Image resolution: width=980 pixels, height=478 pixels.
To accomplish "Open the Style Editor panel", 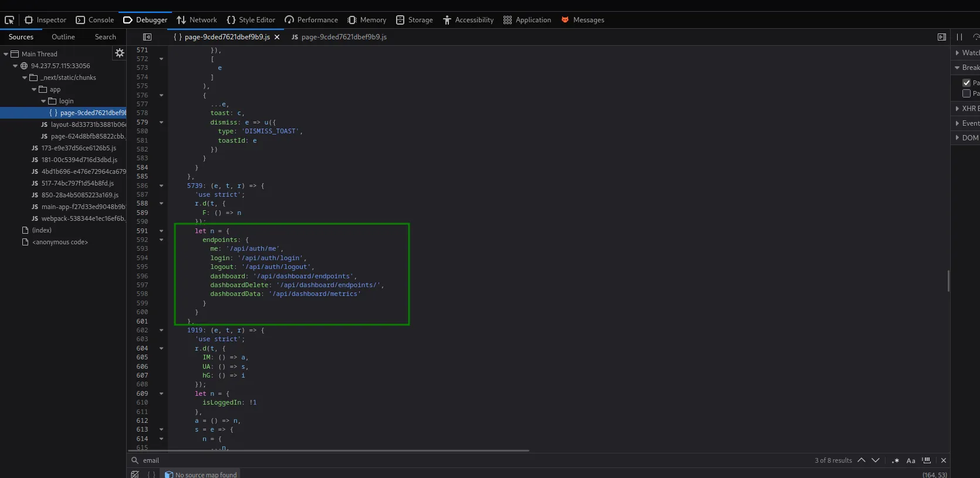I will (x=251, y=20).
